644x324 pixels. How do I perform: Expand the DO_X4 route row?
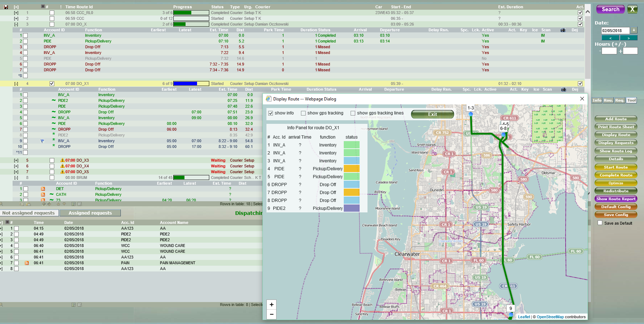(x=16, y=166)
